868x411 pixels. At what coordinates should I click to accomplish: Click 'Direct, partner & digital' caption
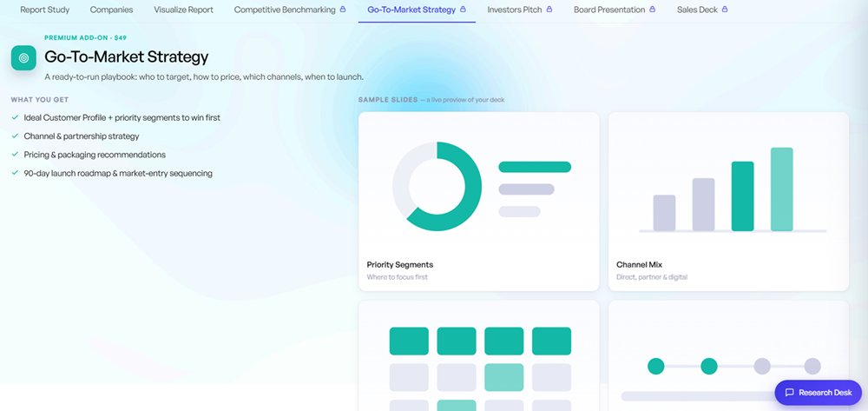[652, 277]
